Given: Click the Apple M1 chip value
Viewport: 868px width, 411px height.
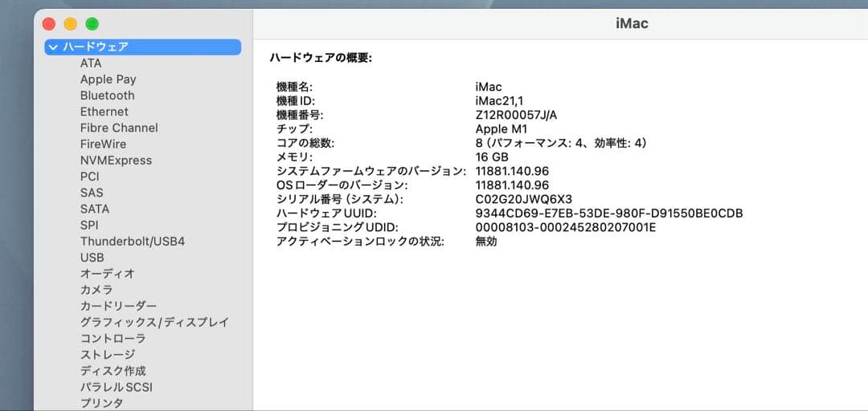Looking at the screenshot, I should pos(502,129).
